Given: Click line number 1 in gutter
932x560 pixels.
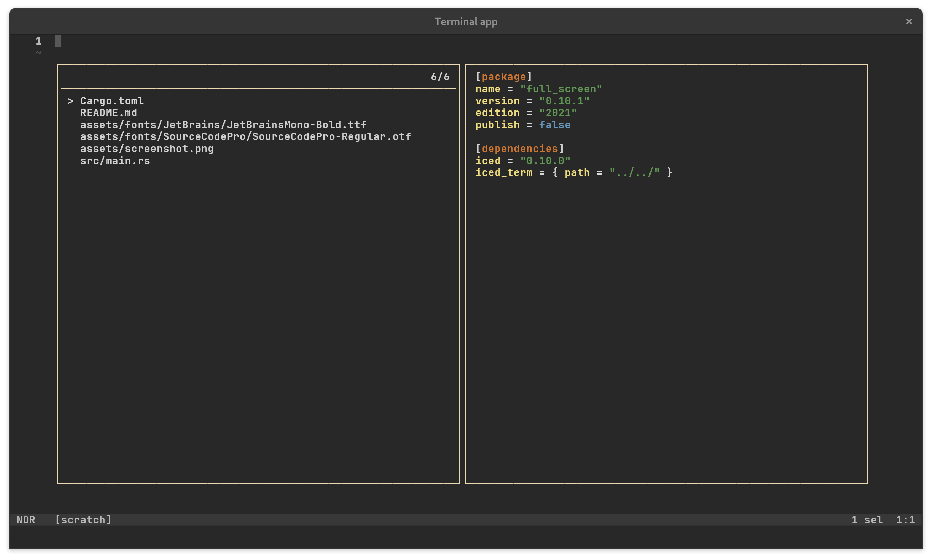Looking at the screenshot, I should [38, 41].
